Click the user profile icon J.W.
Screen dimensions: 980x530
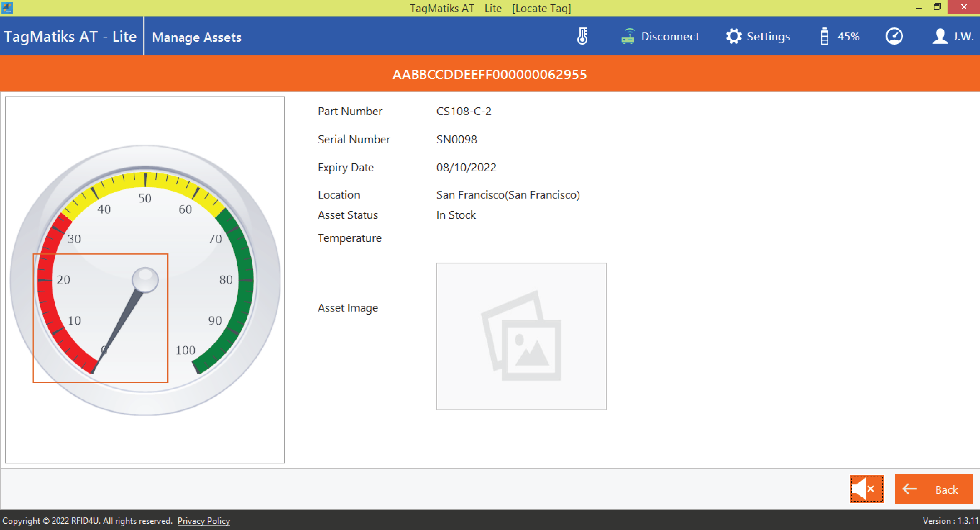tap(940, 37)
